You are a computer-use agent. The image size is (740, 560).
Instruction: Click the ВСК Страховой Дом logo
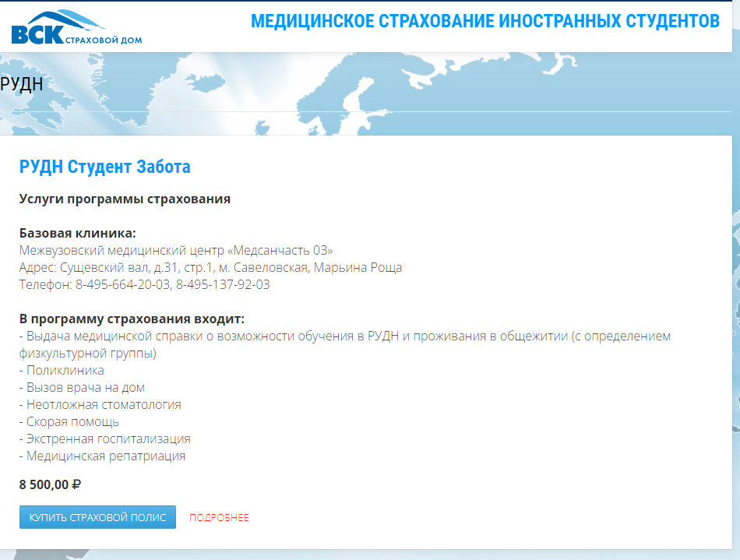[x=76, y=27]
